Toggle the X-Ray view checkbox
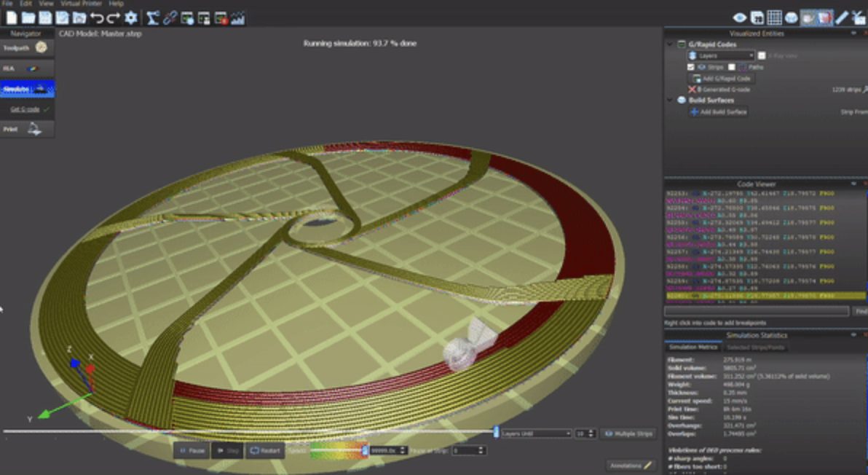868x475 pixels. tap(762, 55)
